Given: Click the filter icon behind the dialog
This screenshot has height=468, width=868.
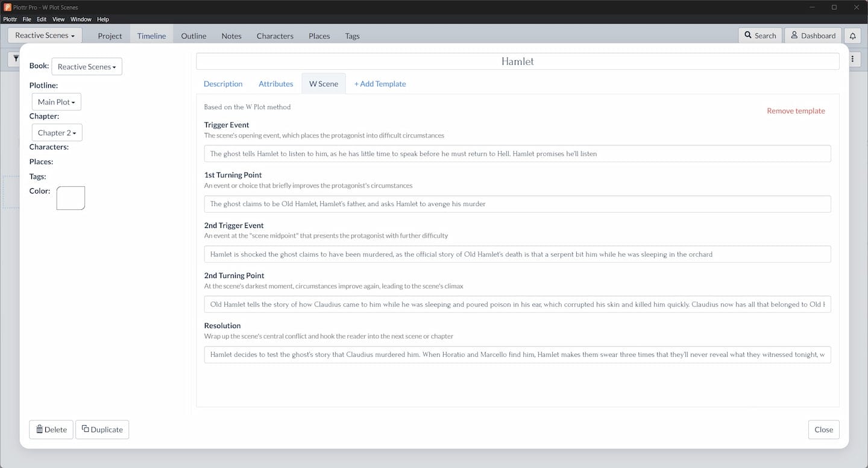Looking at the screenshot, I should tap(16, 58).
